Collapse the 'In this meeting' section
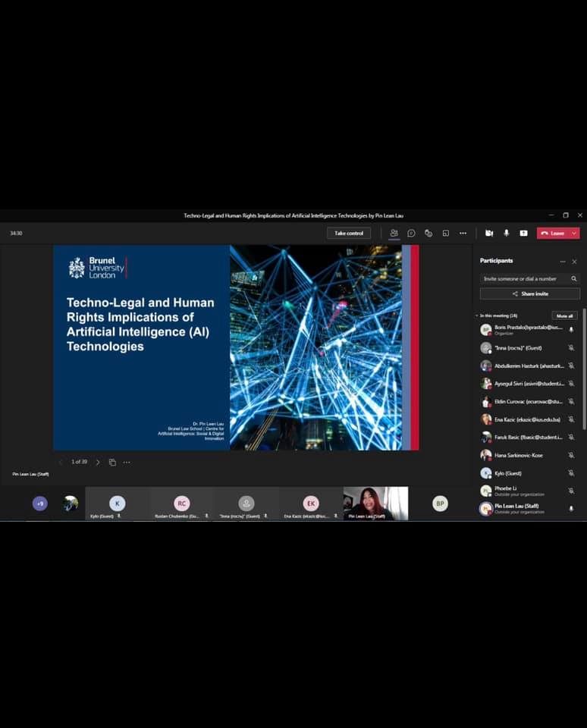 476,315
